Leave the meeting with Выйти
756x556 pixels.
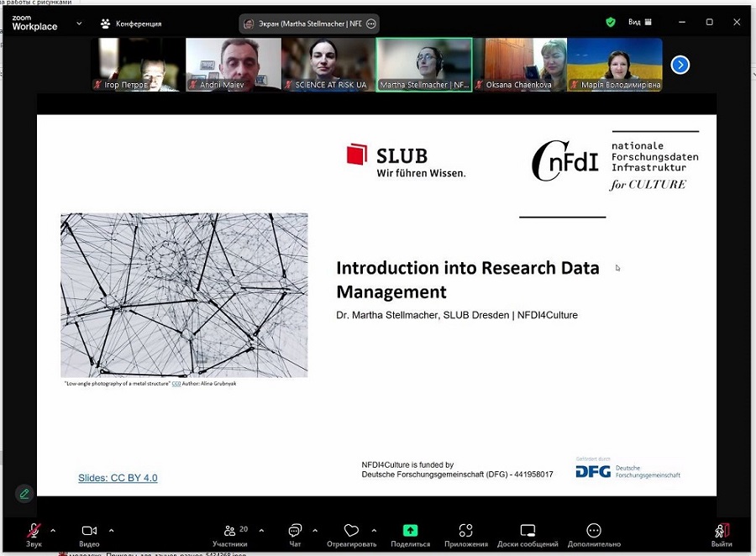tap(722, 532)
